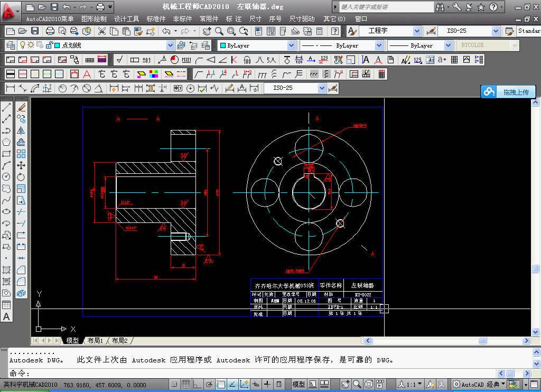Open the 工程字 text style dropdown
Screen dimensions: 541x392
click(417, 31)
